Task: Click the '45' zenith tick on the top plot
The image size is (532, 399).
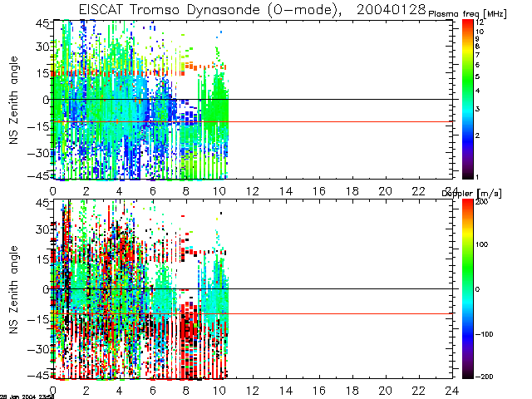Action: [x=42, y=24]
